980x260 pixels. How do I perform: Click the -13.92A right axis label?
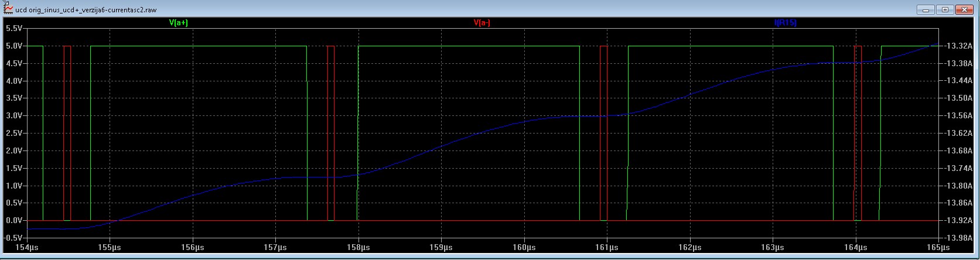[x=957, y=221]
